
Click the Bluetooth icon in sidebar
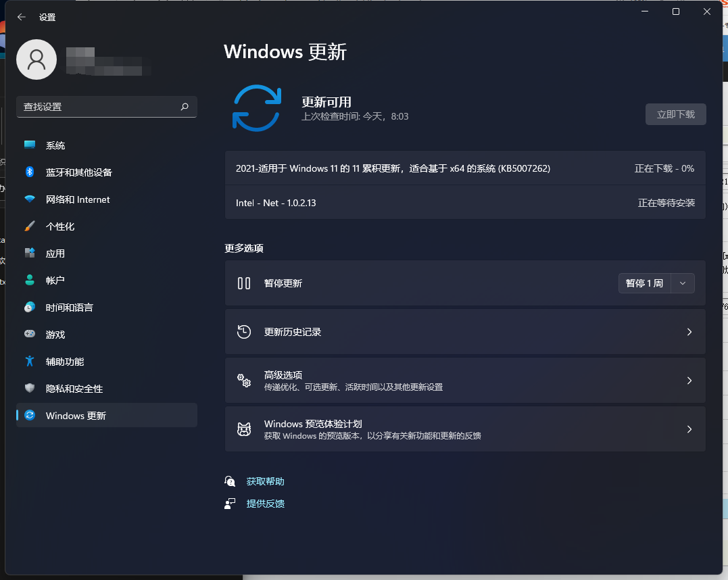click(30, 172)
